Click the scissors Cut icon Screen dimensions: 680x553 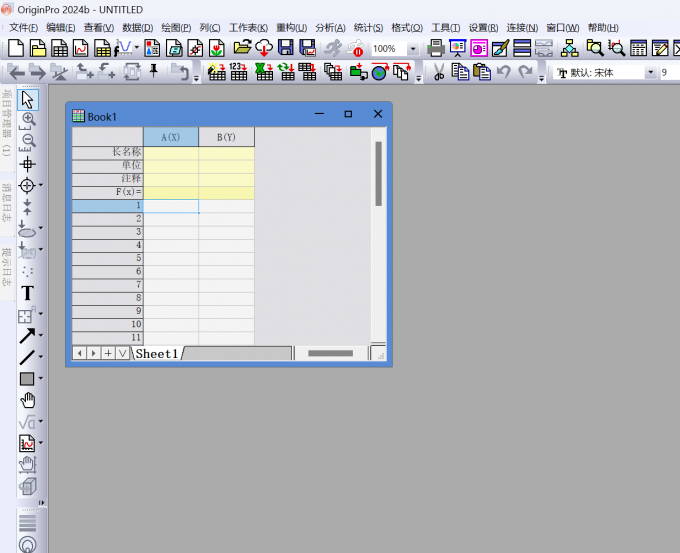439,72
